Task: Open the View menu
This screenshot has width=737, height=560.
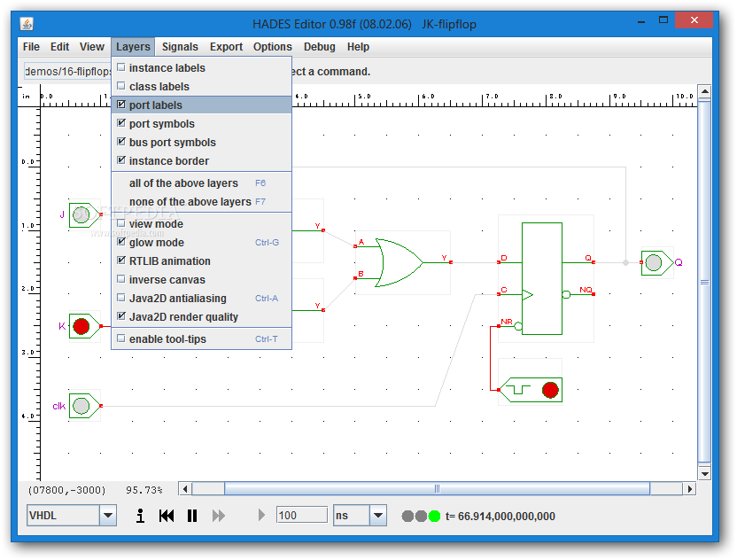Action: pyautogui.click(x=91, y=47)
